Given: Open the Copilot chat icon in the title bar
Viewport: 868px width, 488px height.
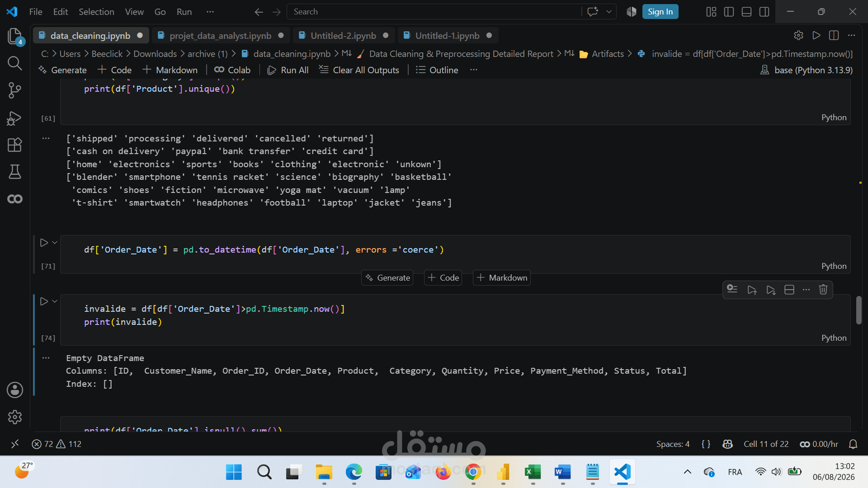Looking at the screenshot, I should point(593,12).
